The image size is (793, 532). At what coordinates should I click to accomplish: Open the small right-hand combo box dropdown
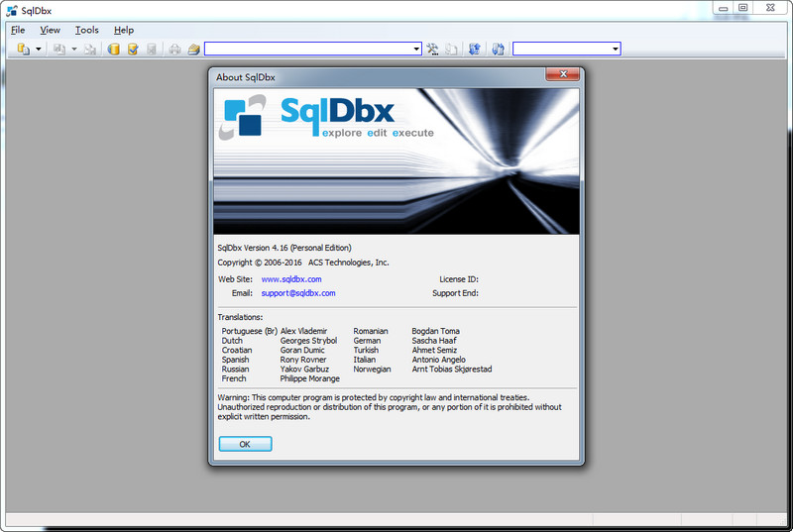(x=615, y=49)
